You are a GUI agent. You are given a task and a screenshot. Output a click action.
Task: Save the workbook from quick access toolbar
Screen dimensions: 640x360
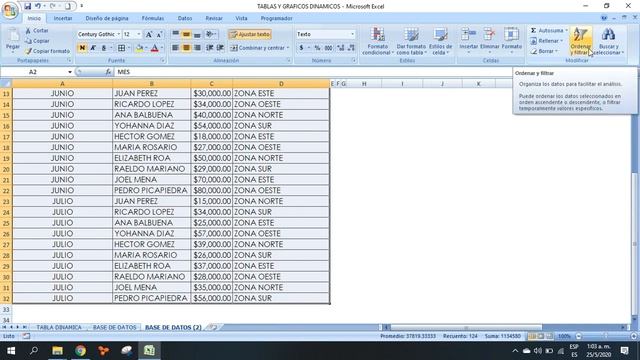(27, 6)
